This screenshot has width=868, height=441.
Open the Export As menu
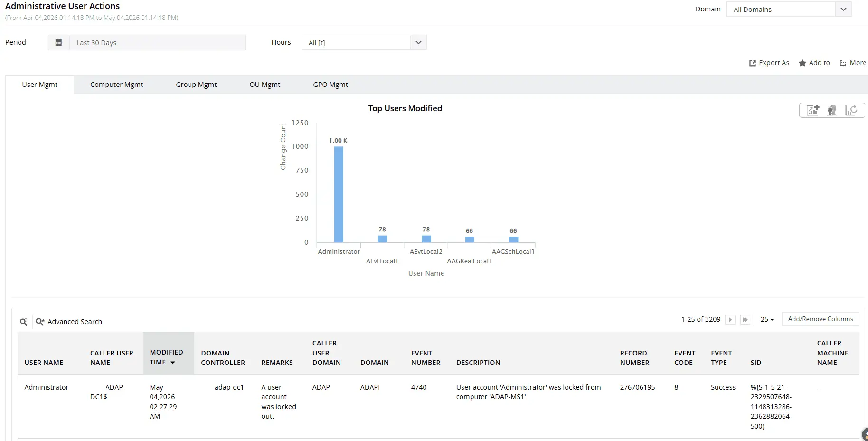coord(769,63)
